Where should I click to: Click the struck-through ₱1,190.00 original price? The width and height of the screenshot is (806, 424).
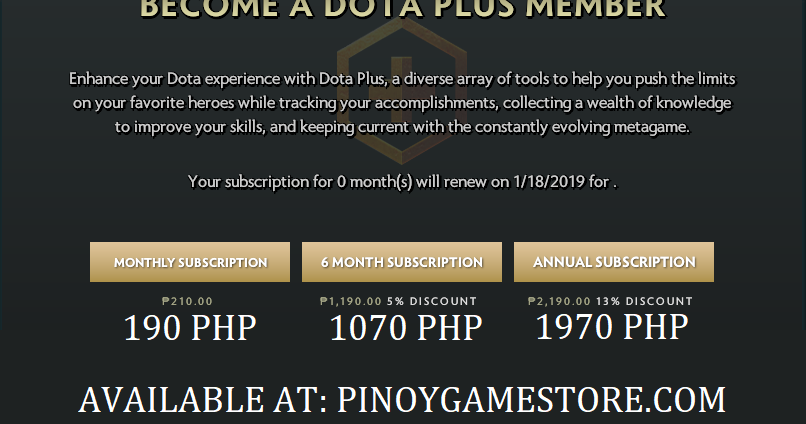click(x=351, y=301)
